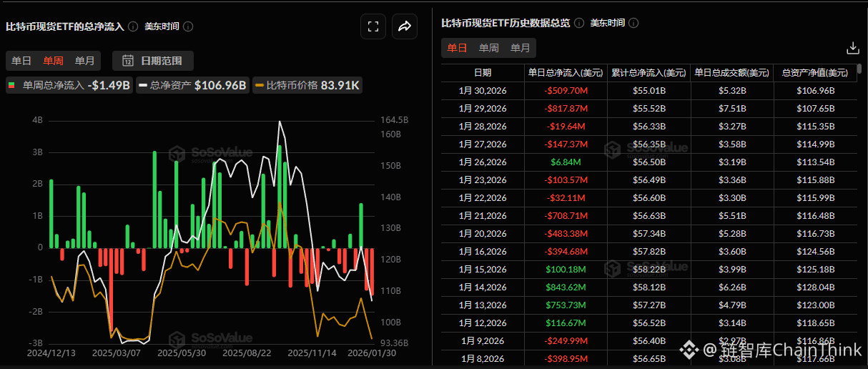868x369 pixels.
Task: Click net inflow value -$708.71M
Action: click(566, 216)
